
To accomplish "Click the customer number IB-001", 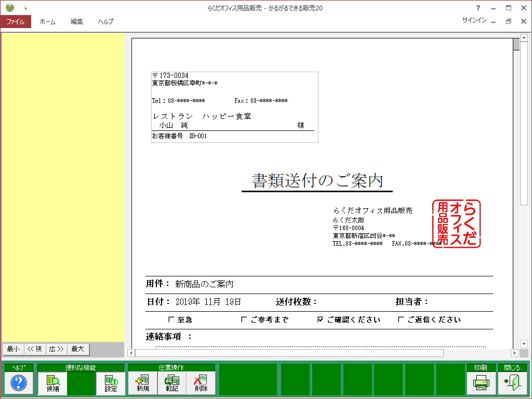I will pos(198,136).
